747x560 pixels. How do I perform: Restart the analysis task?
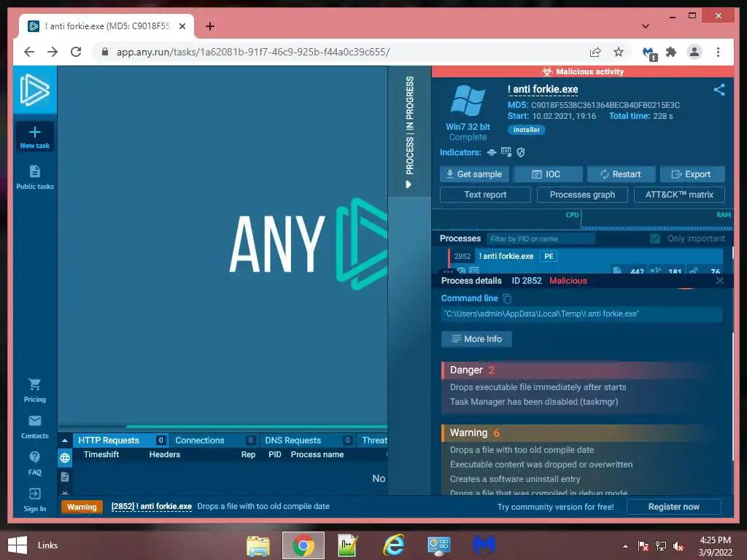[x=622, y=174]
